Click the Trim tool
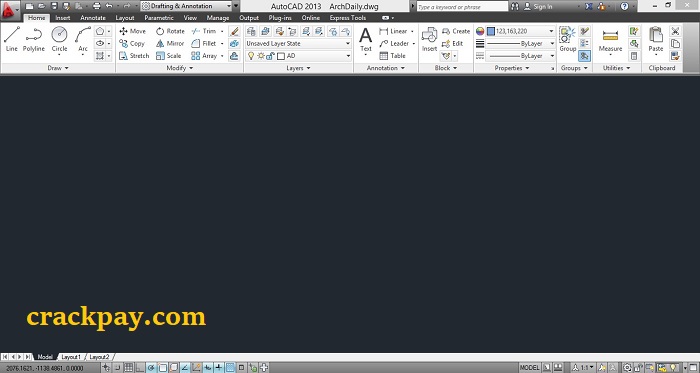Image resolution: width=700 pixels, height=373 pixels. (x=204, y=31)
